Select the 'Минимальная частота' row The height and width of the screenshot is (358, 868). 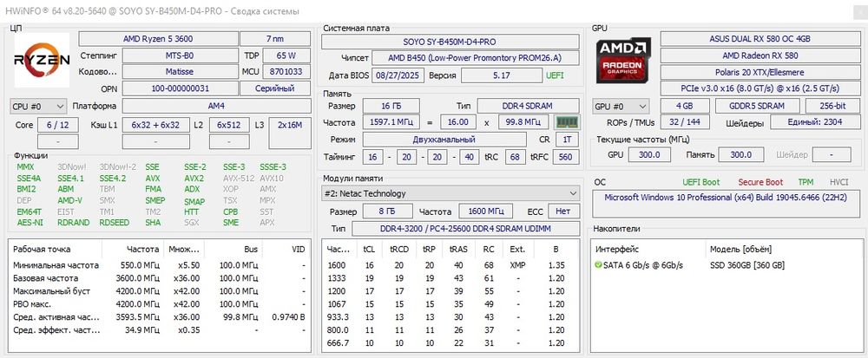tap(160, 265)
